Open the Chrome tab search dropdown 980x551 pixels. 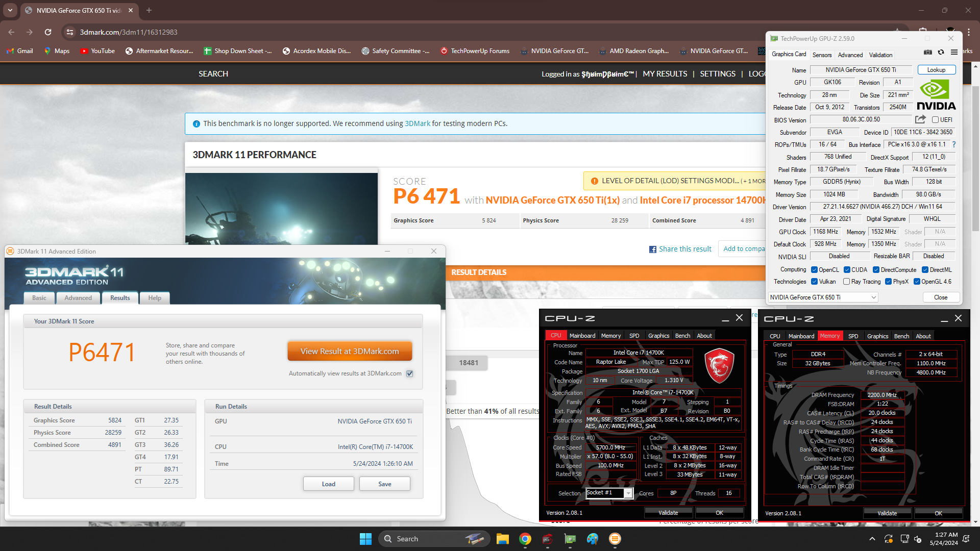click(10, 10)
